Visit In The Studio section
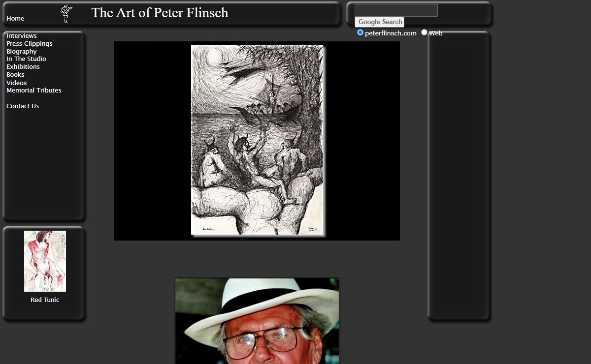 (26, 59)
